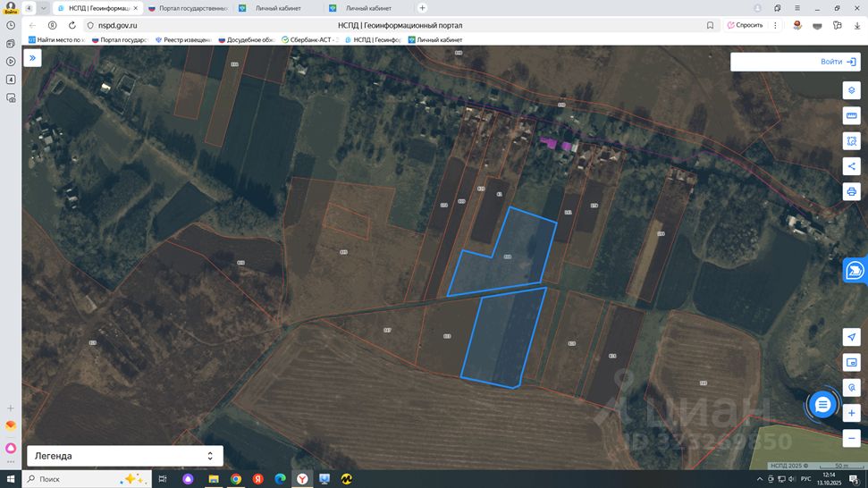Viewport: 868px width, 488px height.
Task: Open File Explorer from taskbar
Action: (214, 478)
